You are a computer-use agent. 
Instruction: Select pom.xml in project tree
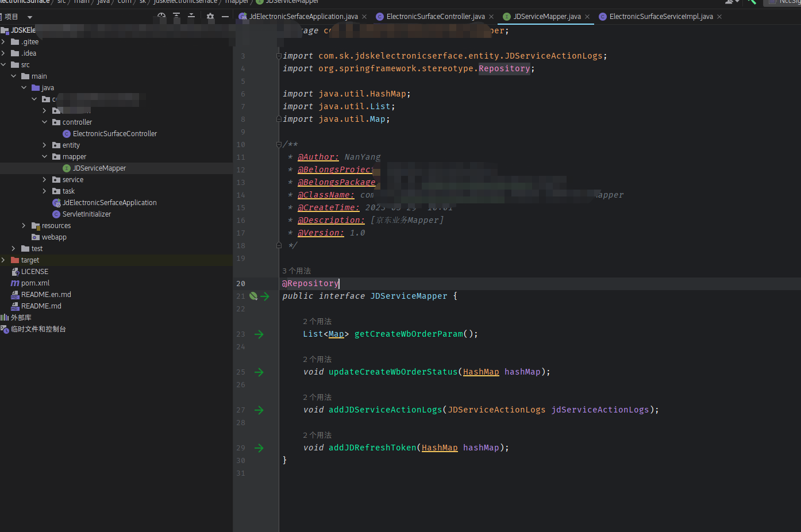pyautogui.click(x=35, y=283)
